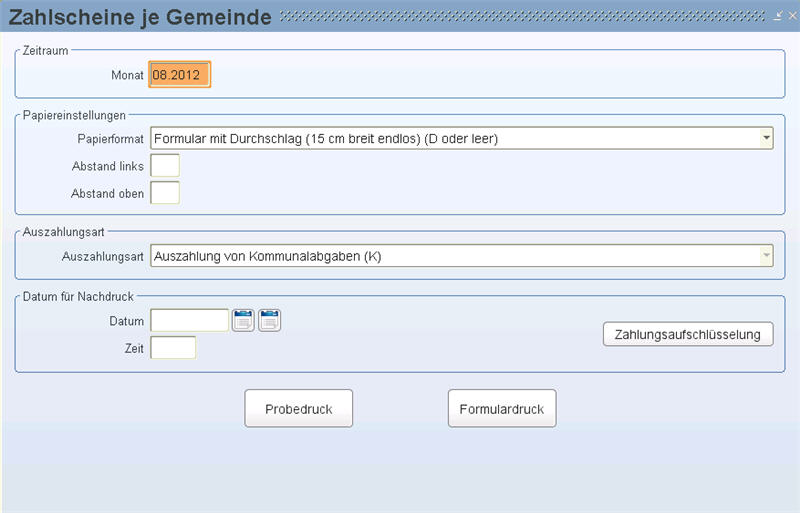Screen dimensions: 800x513
Task: Click the Zahlscheine je Gemeinde title text
Action: point(140,17)
